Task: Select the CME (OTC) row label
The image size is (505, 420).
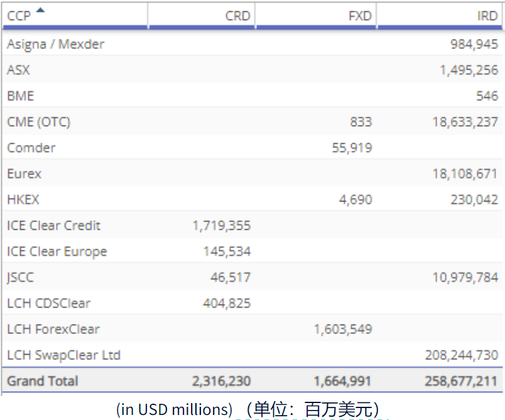Action: click(x=39, y=122)
